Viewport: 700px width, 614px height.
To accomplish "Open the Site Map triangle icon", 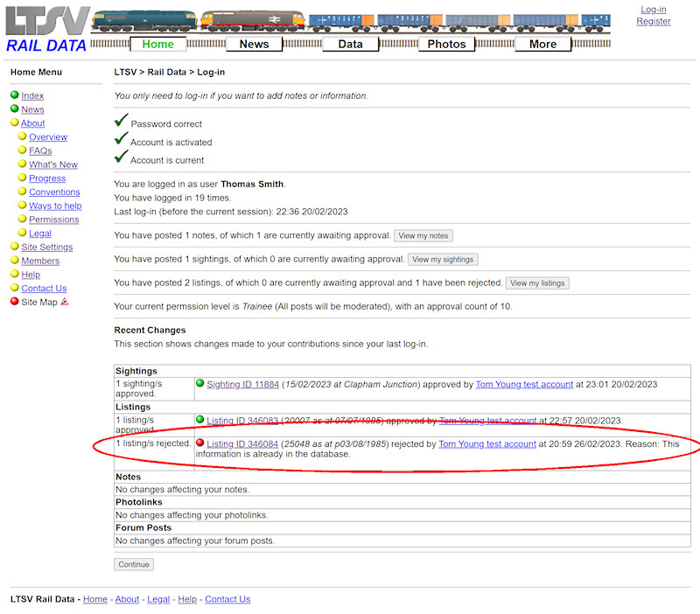I will click(x=64, y=302).
